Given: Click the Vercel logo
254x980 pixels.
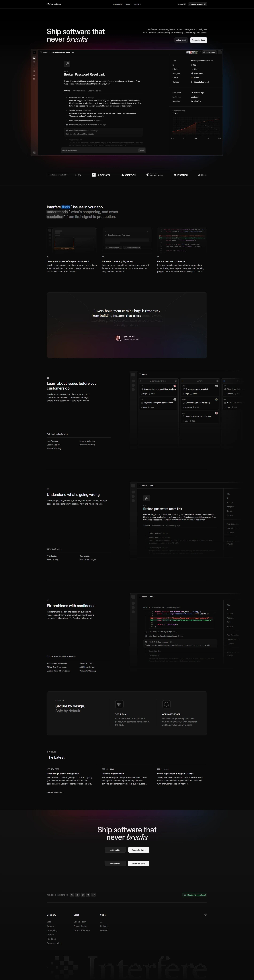Looking at the screenshot, I should click(x=128, y=175).
